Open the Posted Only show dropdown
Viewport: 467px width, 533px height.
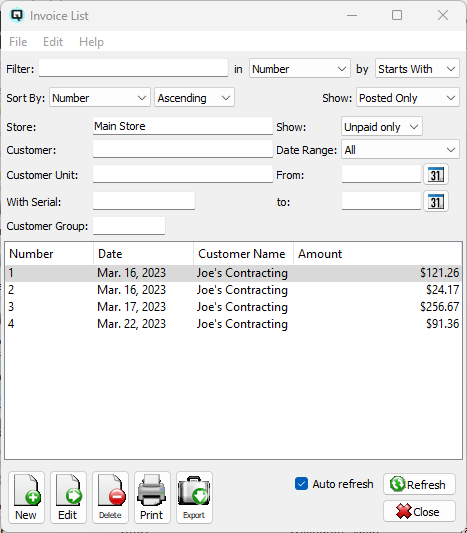(x=408, y=98)
